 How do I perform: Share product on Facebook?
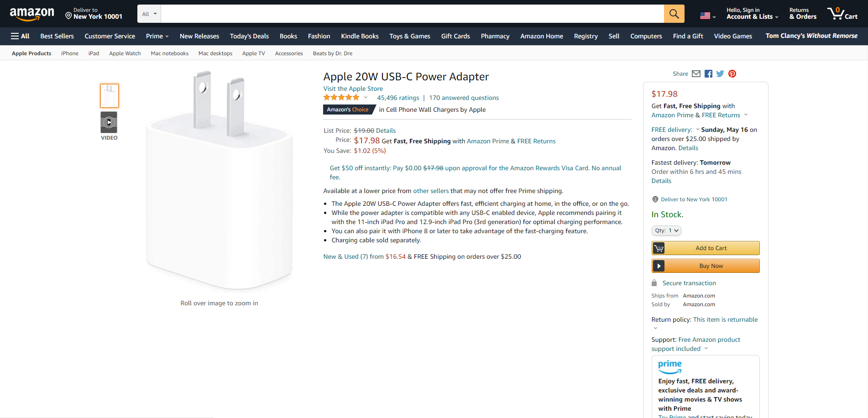[708, 74]
